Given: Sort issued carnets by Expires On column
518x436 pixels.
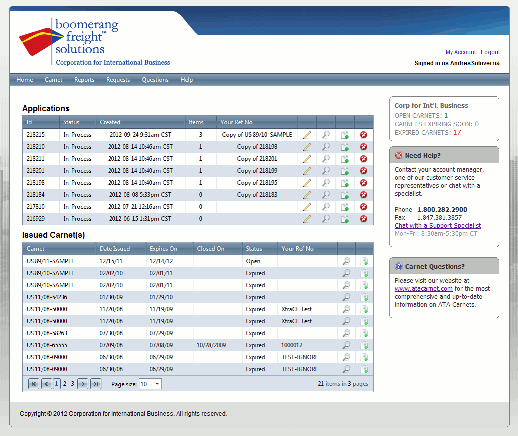Looking at the screenshot, I should 163,249.
